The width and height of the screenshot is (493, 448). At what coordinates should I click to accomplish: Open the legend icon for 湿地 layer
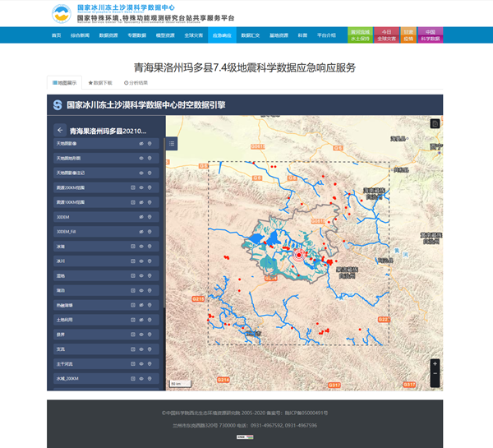point(133,275)
